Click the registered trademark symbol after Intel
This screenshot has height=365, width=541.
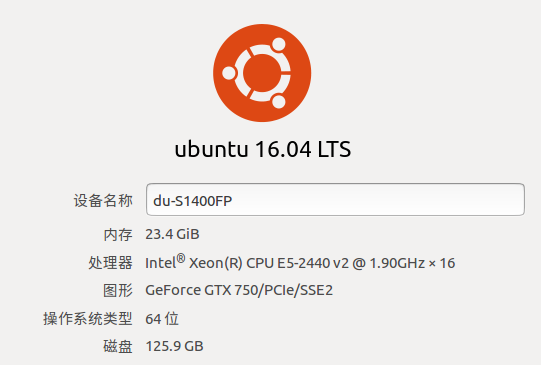tap(181, 258)
